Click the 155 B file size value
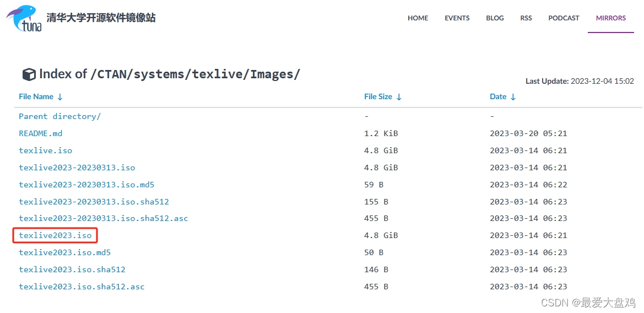 click(376, 202)
